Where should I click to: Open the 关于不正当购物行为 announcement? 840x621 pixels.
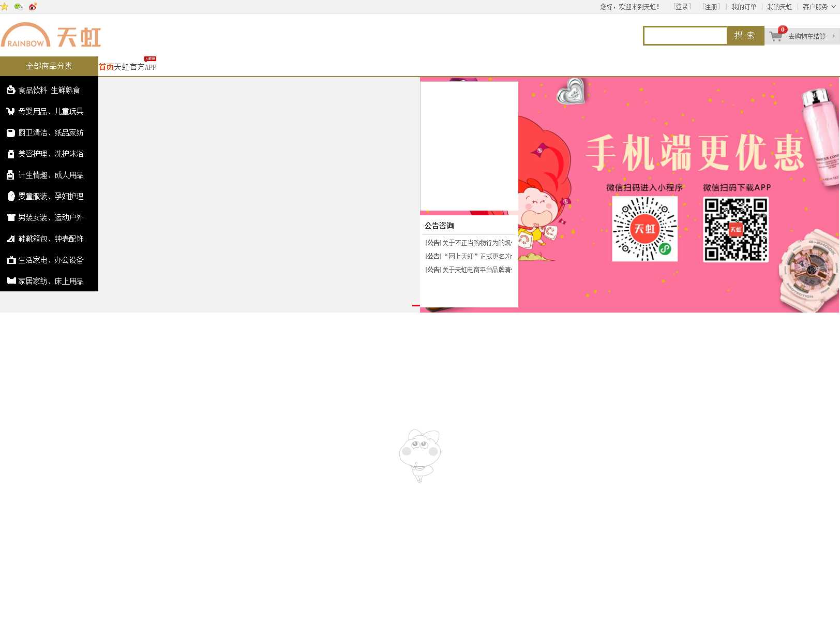(476, 243)
